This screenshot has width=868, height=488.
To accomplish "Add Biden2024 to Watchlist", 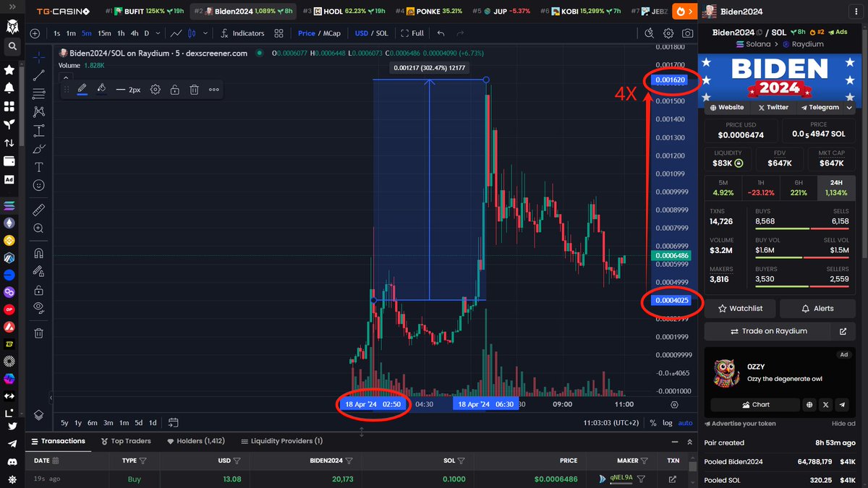I will pyautogui.click(x=739, y=308).
